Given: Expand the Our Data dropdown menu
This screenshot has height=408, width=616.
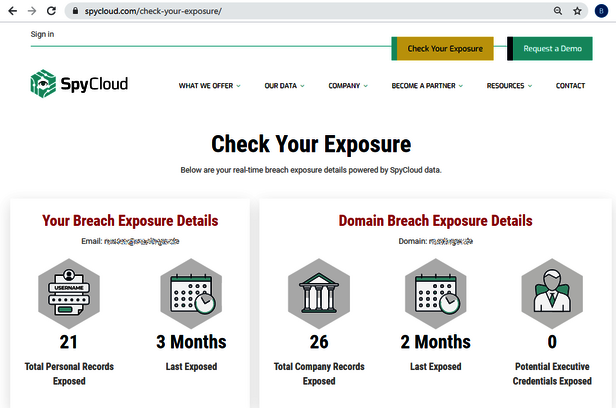Looking at the screenshot, I should pyautogui.click(x=284, y=86).
